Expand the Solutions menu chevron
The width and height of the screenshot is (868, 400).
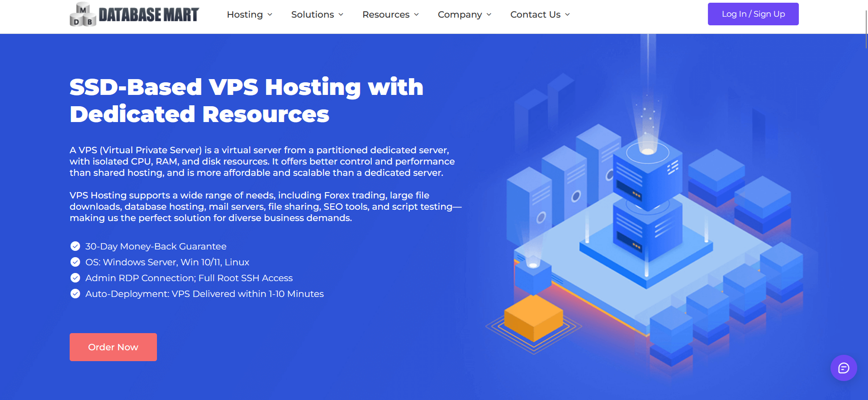tap(341, 14)
